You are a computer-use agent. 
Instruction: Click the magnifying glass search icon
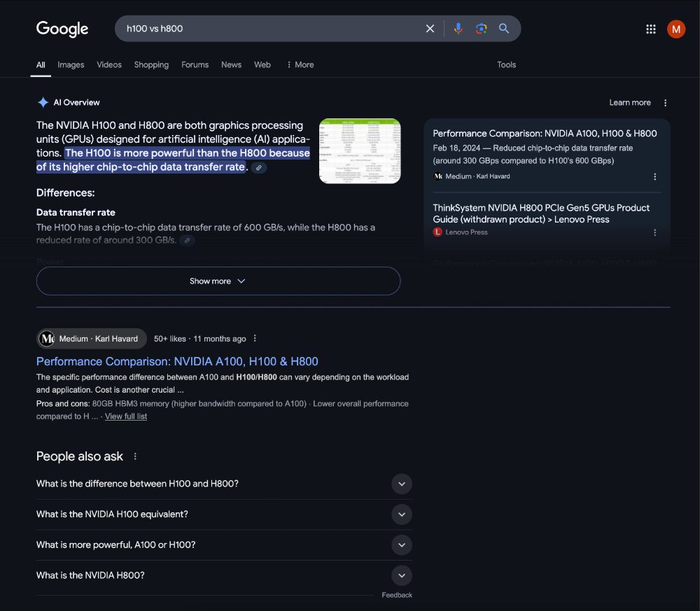pos(504,29)
